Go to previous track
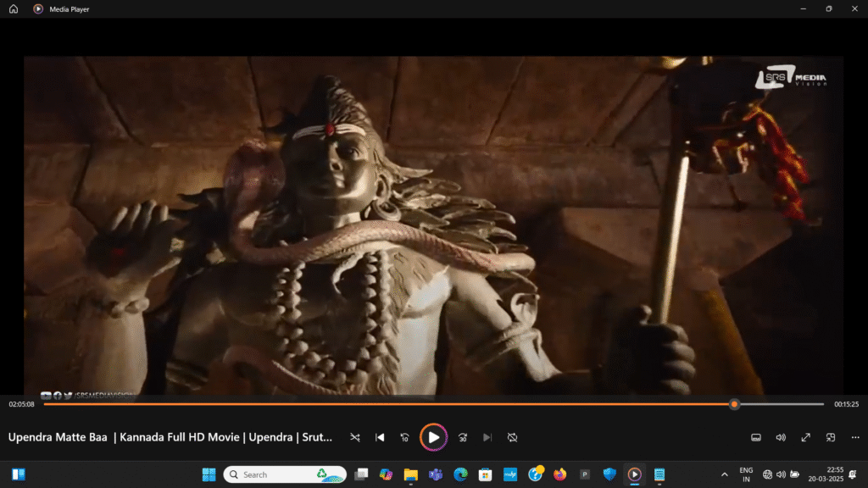 click(x=380, y=438)
